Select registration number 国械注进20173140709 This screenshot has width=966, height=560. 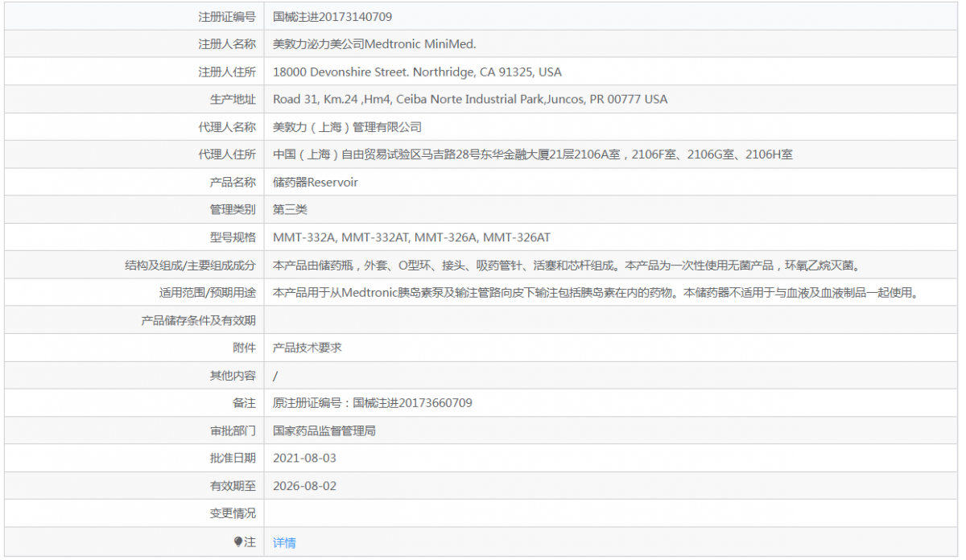[x=332, y=16]
